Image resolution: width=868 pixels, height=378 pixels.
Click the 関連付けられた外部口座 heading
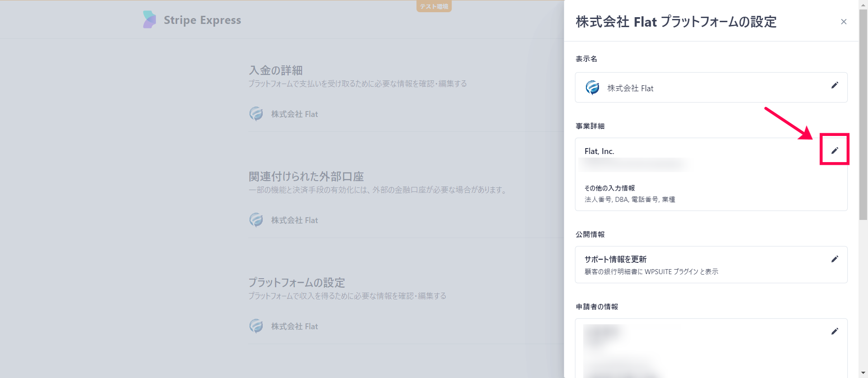tap(306, 177)
